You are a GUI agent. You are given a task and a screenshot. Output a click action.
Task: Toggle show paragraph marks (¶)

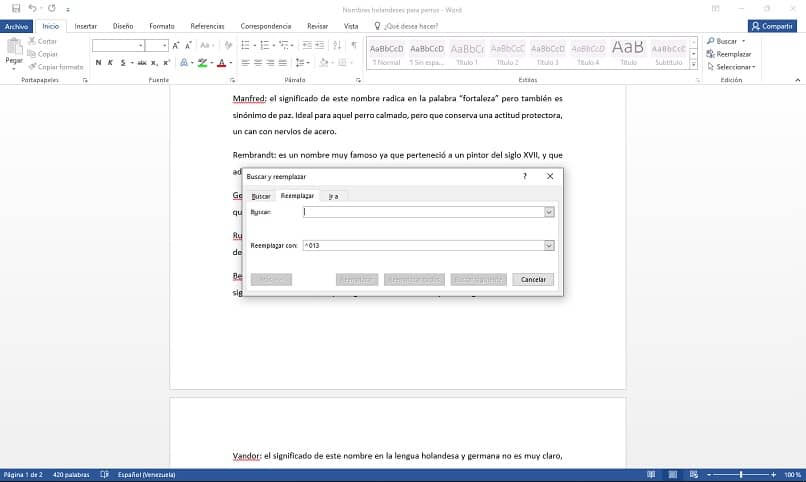point(354,46)
